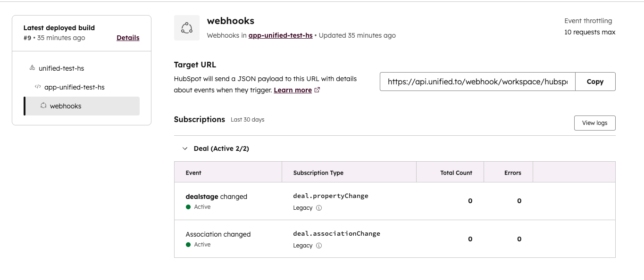Collapse the Deal subscriptions section chevron
The width and height of the screenshot is (644, 280).
[x=185, y=148]
